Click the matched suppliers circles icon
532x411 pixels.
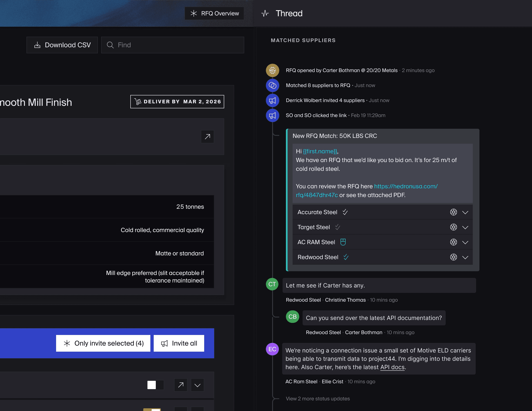click(272, 85)
